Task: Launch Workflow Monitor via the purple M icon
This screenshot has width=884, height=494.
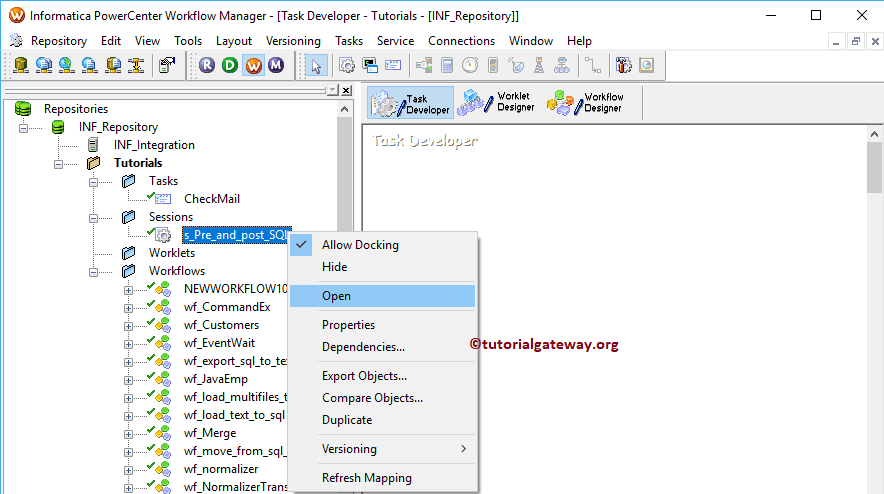Action: (x=276, y=65)
